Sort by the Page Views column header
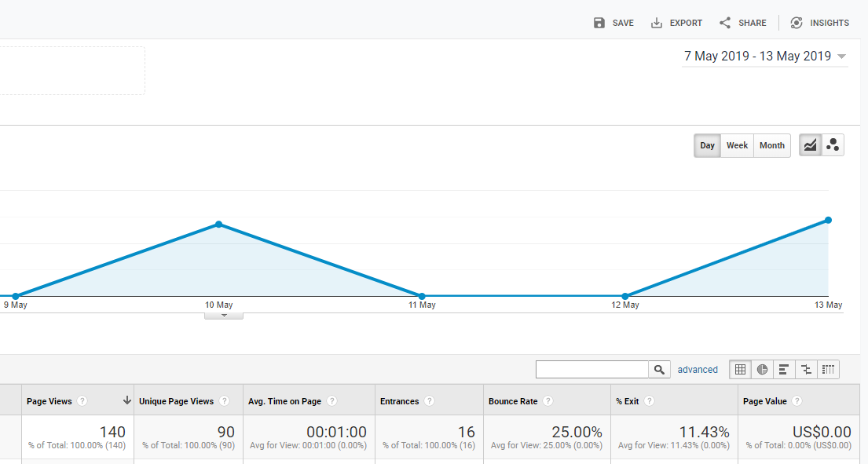Viewport: 868px width, 464px height. 49,401
